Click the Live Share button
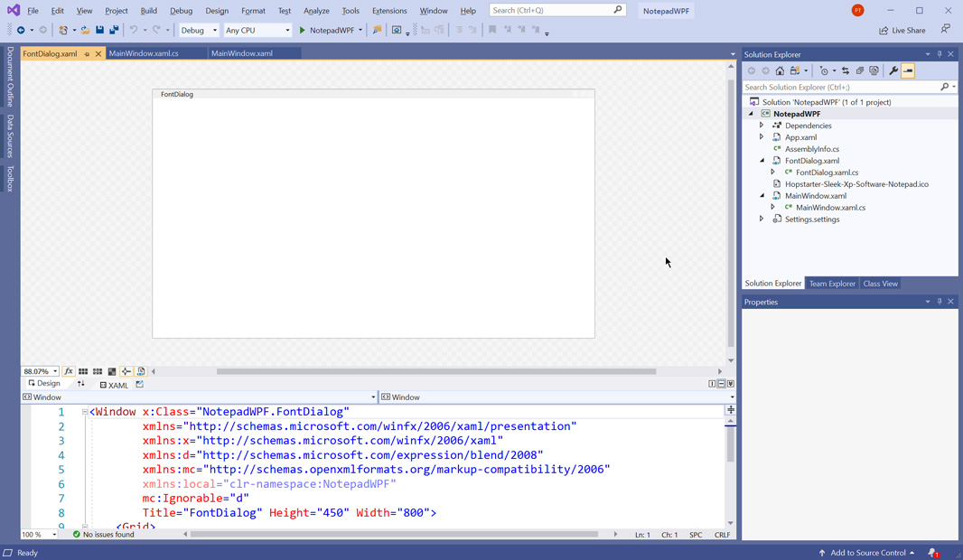This screenshot has height=560, width=963. pyautogui.click(x=902, y=30)
